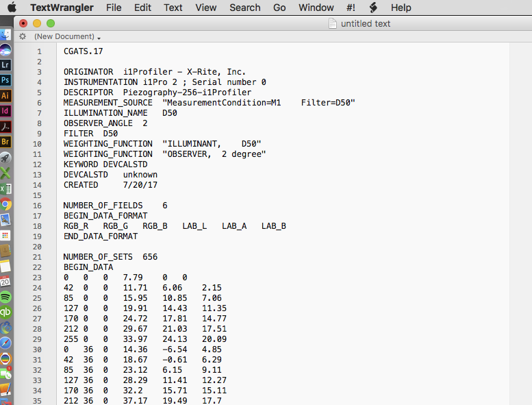Open the Text menu
The image size is (532, 405).
[x=173, y=8]
